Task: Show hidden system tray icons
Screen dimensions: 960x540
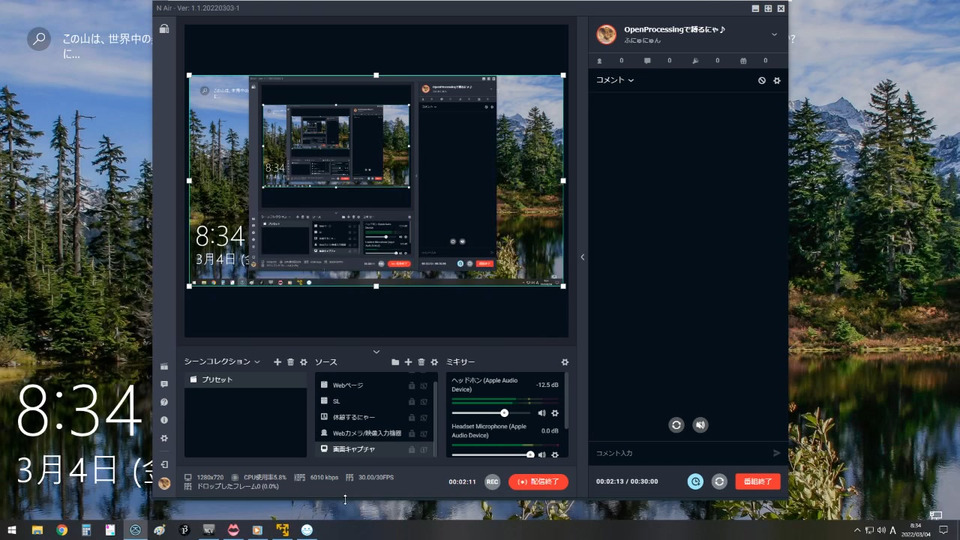Action: pos(857,530)
